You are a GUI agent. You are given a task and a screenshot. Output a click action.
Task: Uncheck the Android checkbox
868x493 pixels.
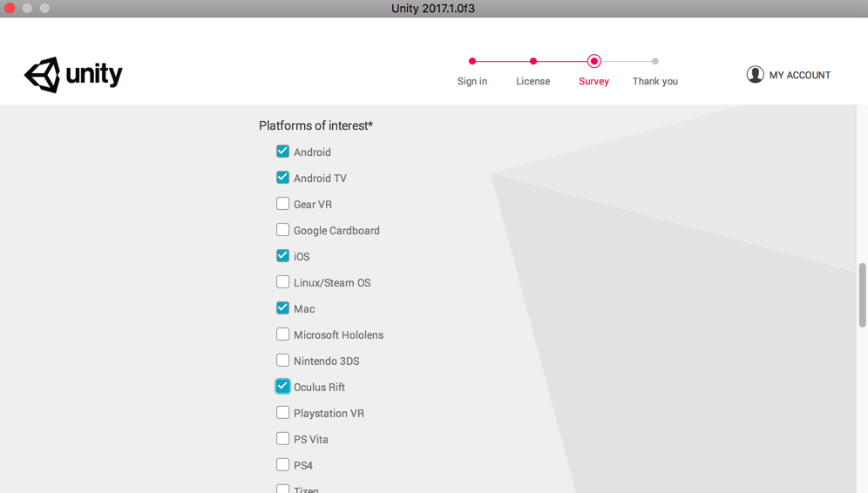point(282,151)
